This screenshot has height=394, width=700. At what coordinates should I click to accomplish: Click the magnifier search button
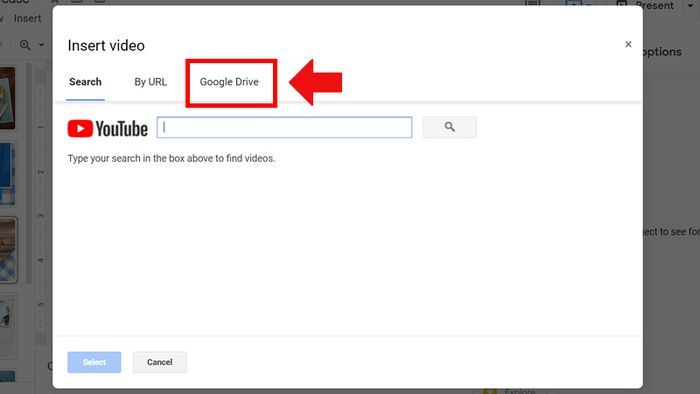(450, 127)
